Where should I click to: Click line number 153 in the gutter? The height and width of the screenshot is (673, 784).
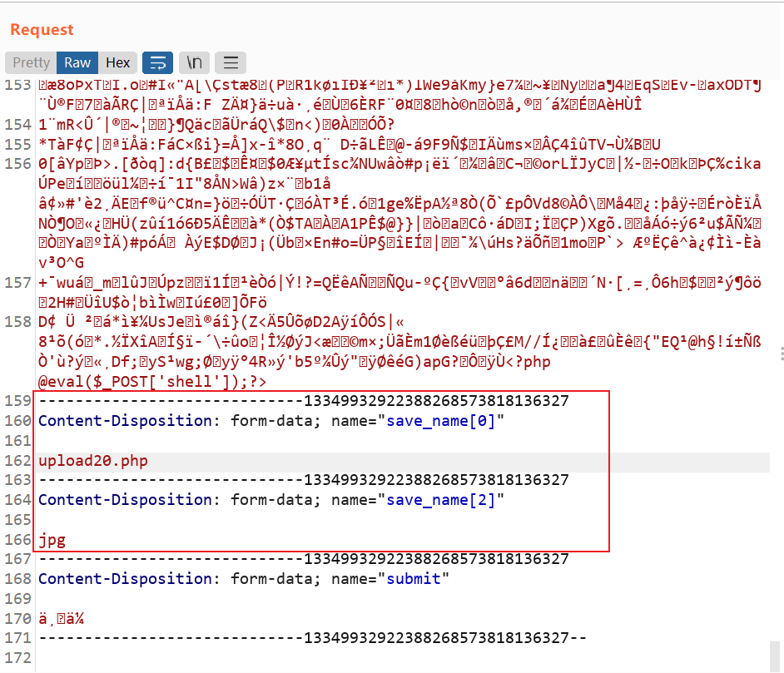(x=18, y=85)
